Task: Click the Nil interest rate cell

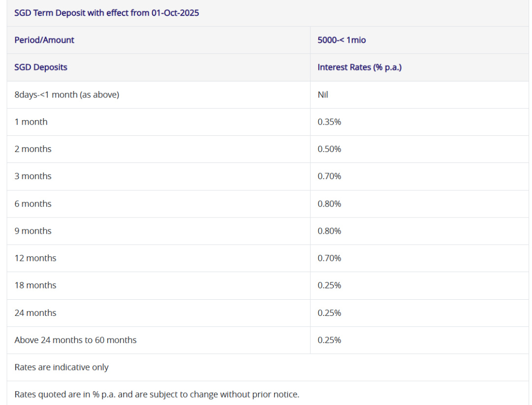Action: point(323,94)
